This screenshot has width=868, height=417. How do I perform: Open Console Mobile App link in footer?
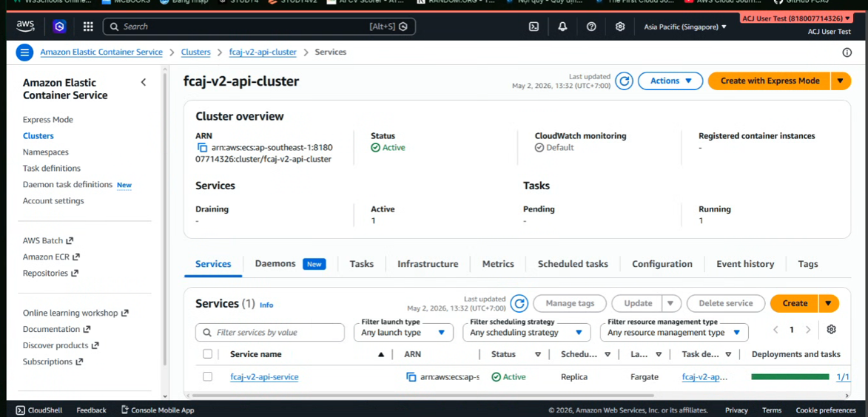[157, 410]
